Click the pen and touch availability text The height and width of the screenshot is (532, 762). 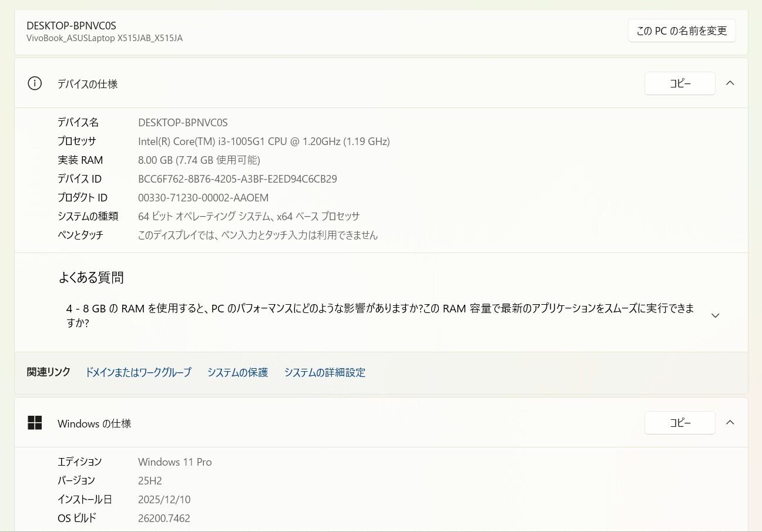[258, 235]
